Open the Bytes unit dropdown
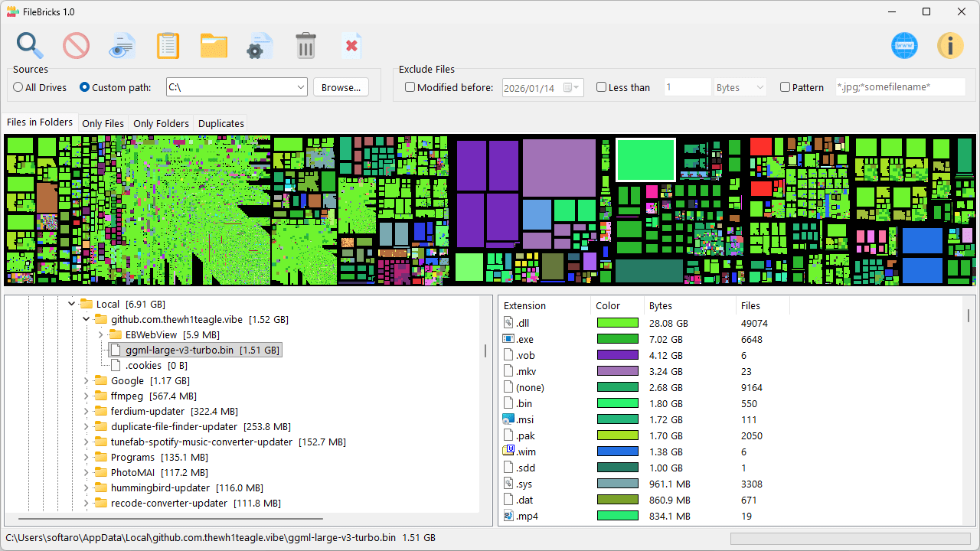The image size is (980, 551). 740,87
